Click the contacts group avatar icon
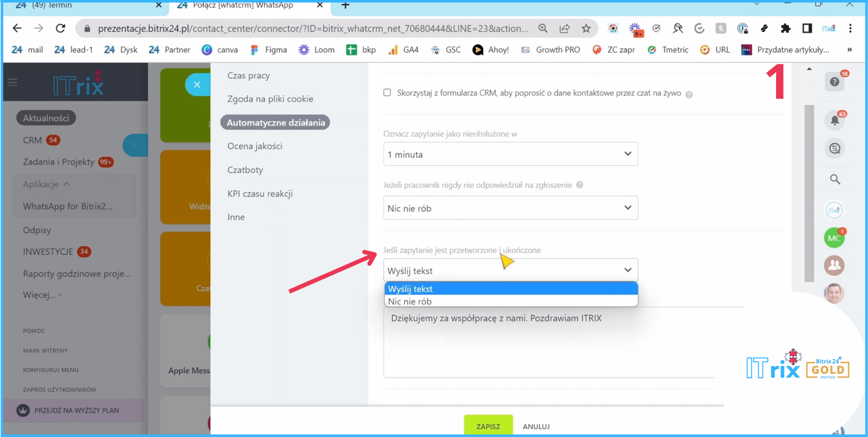 [x=834, y=265]
